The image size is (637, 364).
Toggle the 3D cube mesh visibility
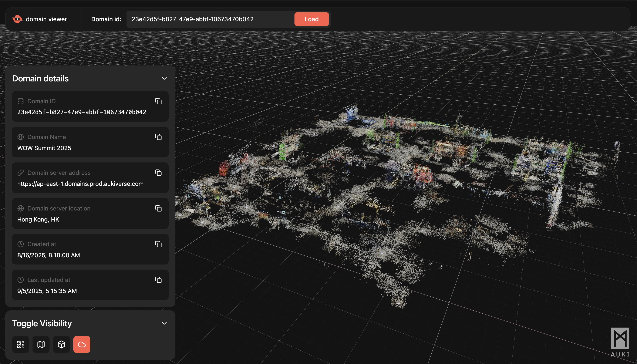61,344
